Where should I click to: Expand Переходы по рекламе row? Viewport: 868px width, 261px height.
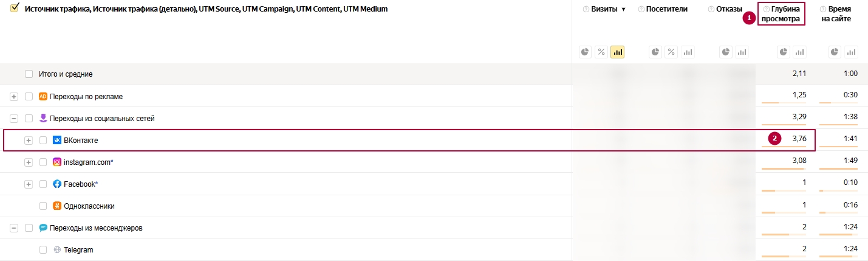coord(14,96)
